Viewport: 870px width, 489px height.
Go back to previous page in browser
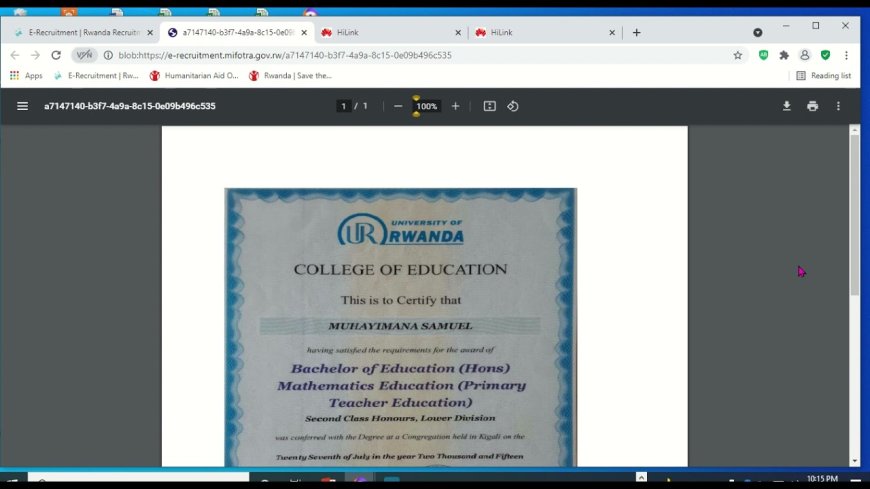coord(15,55)
